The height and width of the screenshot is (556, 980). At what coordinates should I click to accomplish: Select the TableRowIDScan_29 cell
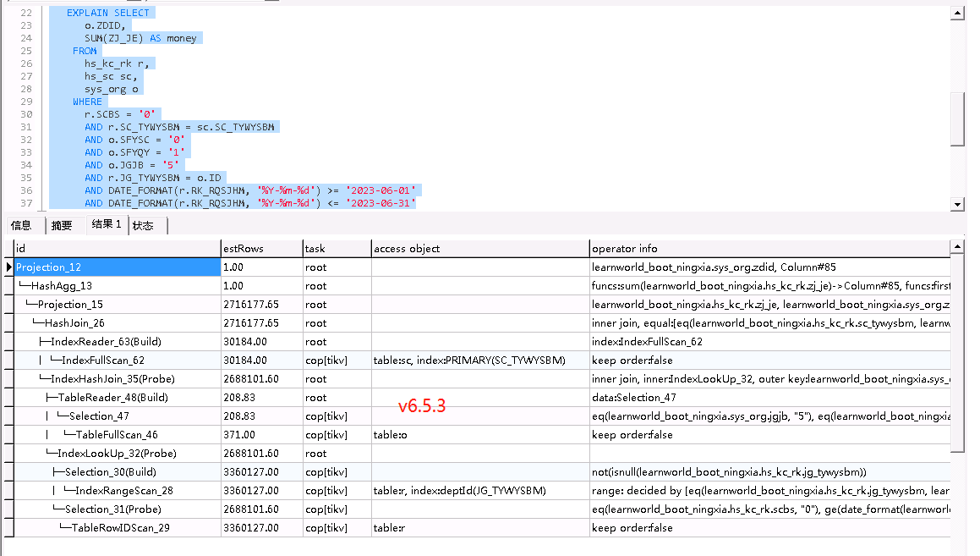click(x=117, y=528)
